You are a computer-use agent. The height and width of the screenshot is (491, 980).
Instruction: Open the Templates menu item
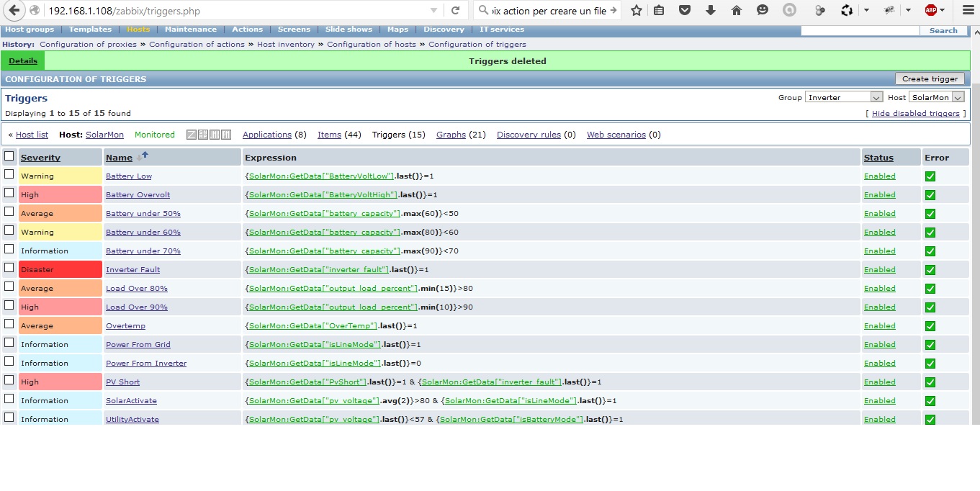click(x=90, y=30)
